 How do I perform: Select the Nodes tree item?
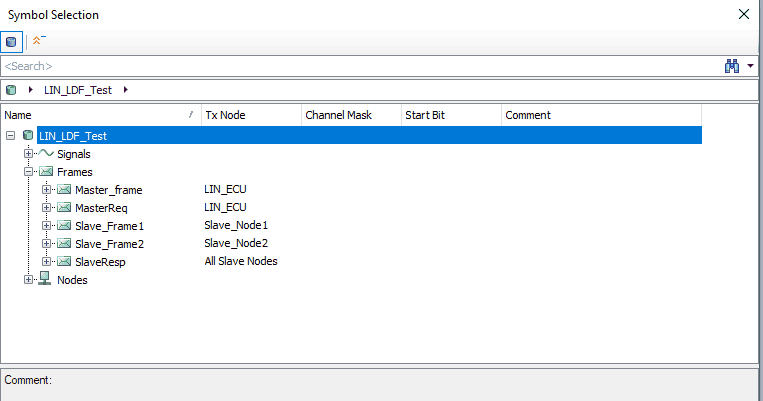[72, 280]
